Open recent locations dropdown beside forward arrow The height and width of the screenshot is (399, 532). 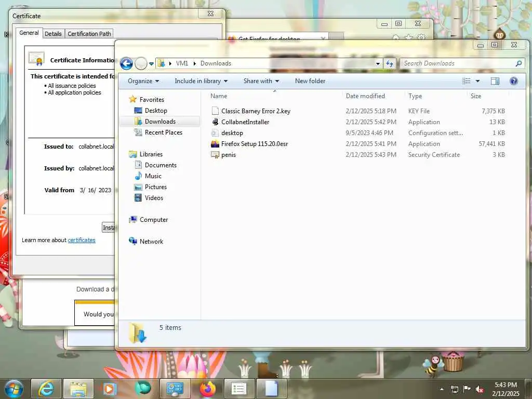pos(151,63)
